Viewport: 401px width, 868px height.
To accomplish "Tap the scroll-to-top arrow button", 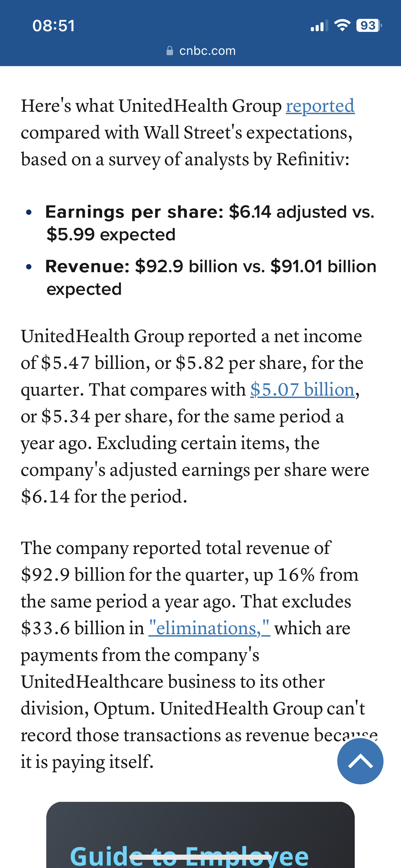I will pyautogui.click(x=360, y=761).
